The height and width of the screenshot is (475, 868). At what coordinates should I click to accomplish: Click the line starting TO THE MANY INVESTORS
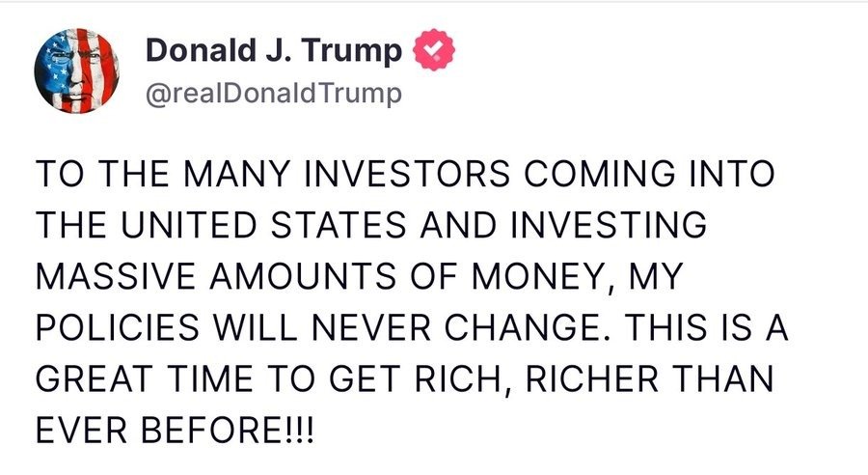tap(405, 174)
